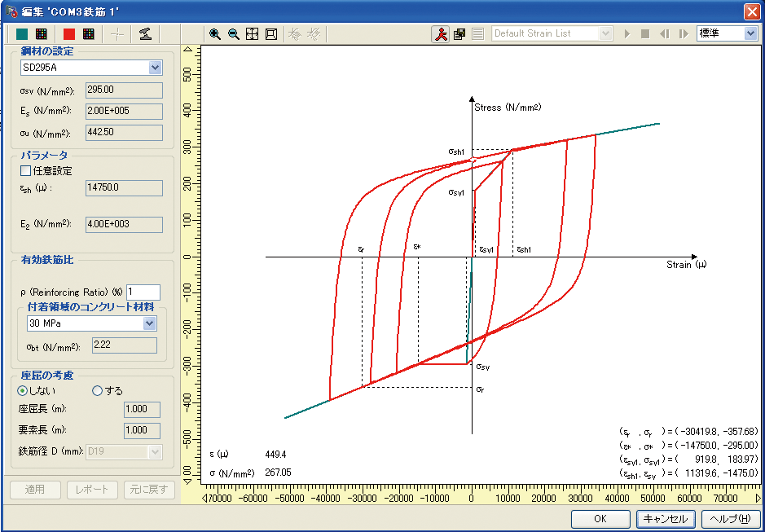Viewport: 765px width, 532px height.
Task: Click the save strain list disk icon
Action: [x=459, y=34]
